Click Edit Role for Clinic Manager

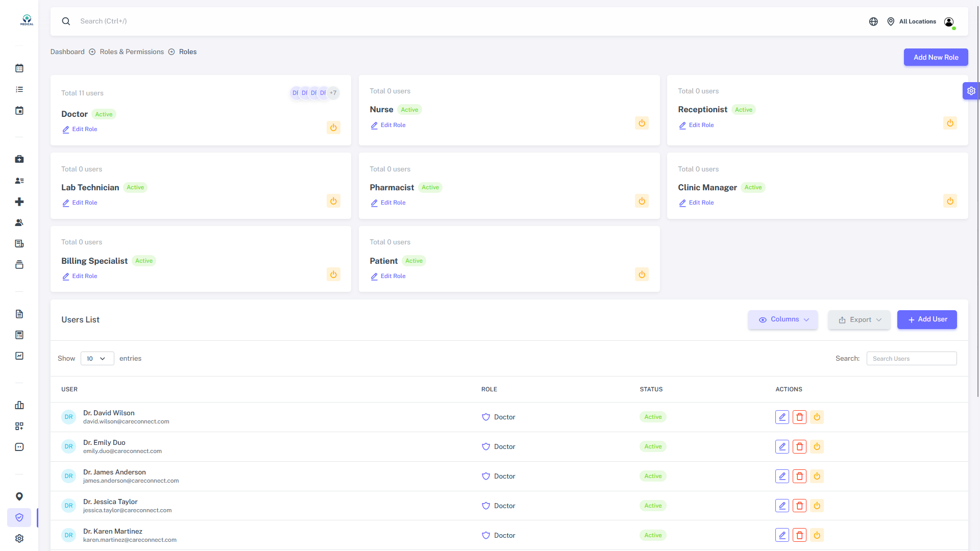[696, 203]
